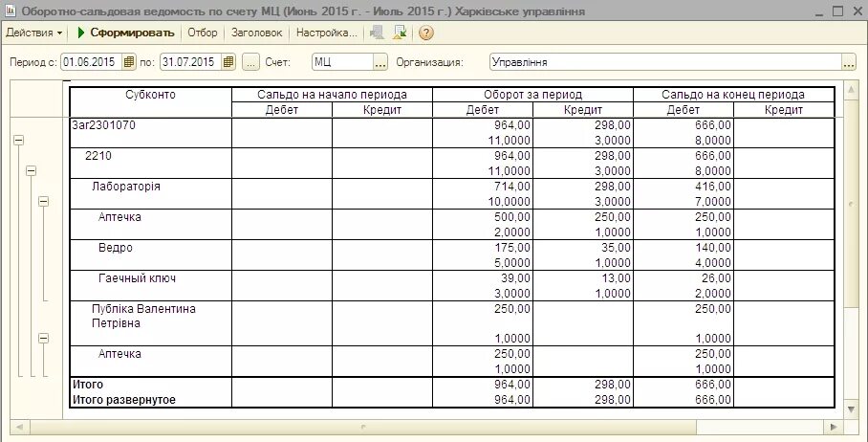Click the greyed-out report icon after Настройка
Viewport: 868px width, 442px height.
[x=377, y=33]
